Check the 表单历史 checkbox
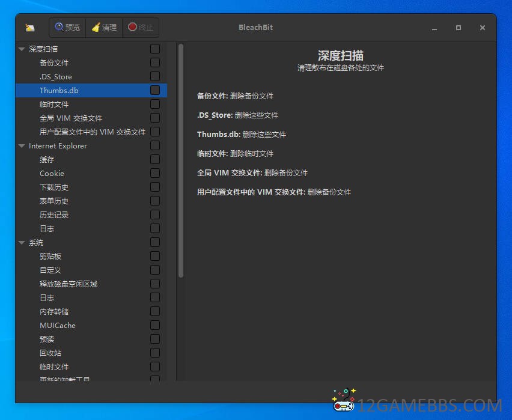The width and height of the screenshot is (512, 420). tap(155, 201)
